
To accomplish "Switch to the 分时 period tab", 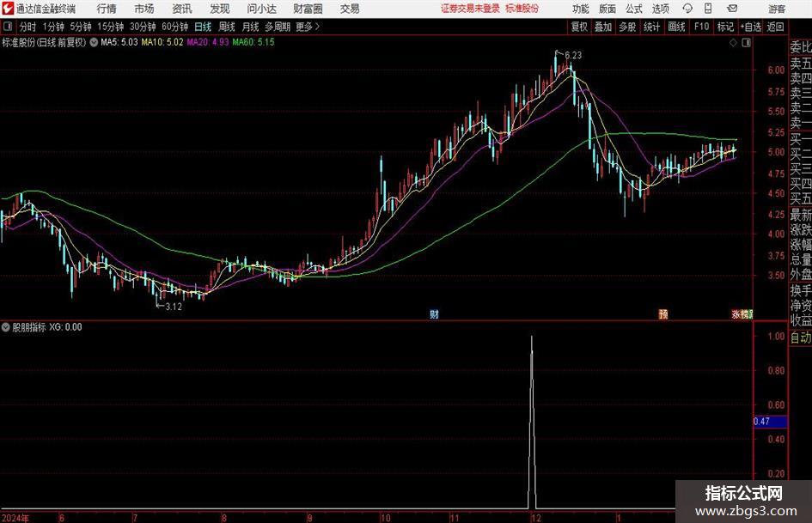I will [28, 27].
